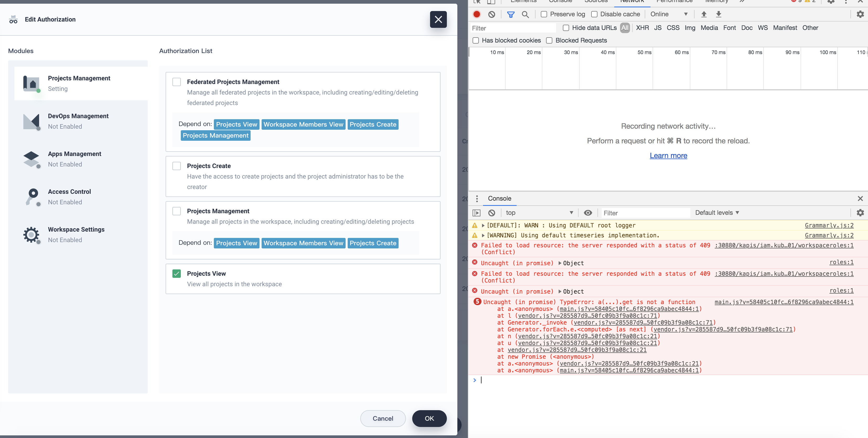Uncheck the Projects View authorization
Viewport: 868px width, 438px height.
click(177, 273)
